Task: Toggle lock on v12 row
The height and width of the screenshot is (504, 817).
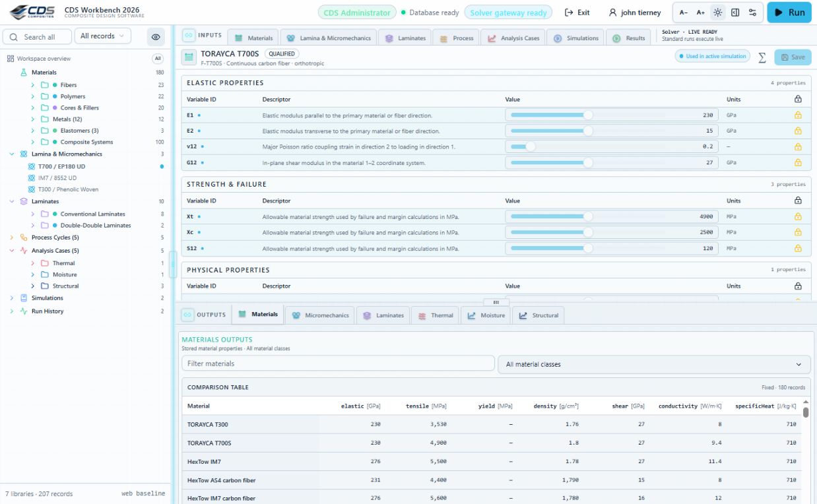Action: coord(798,146)
